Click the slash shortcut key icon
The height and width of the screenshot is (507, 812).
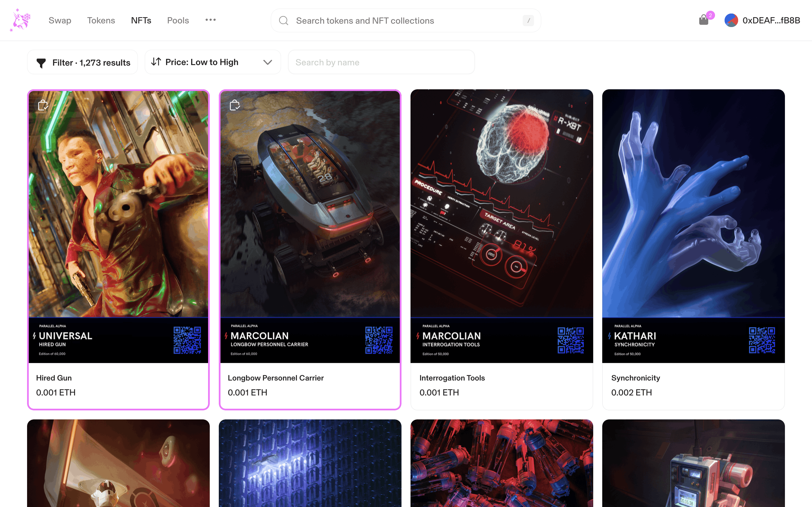pyautogui.click(x=528, y=21)
